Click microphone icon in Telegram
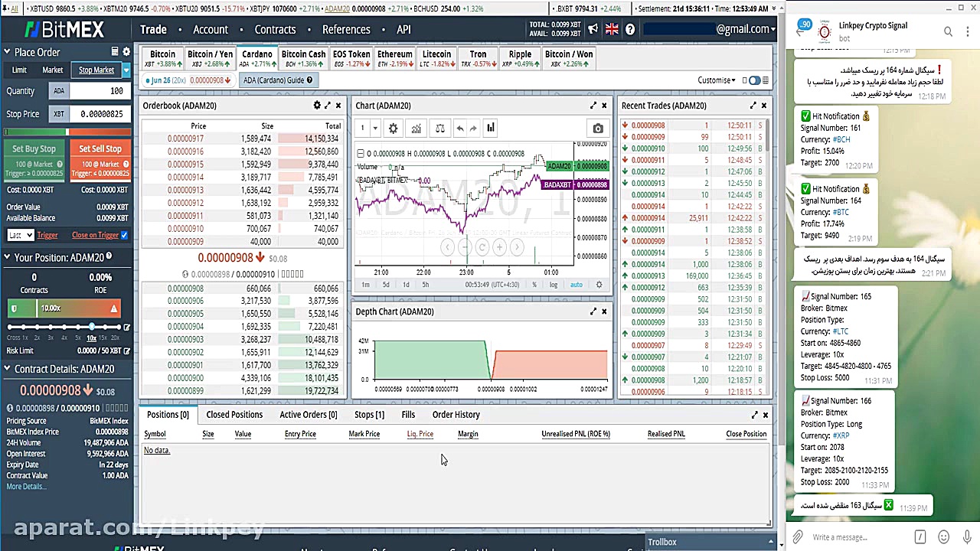 (x=966, y=536)
